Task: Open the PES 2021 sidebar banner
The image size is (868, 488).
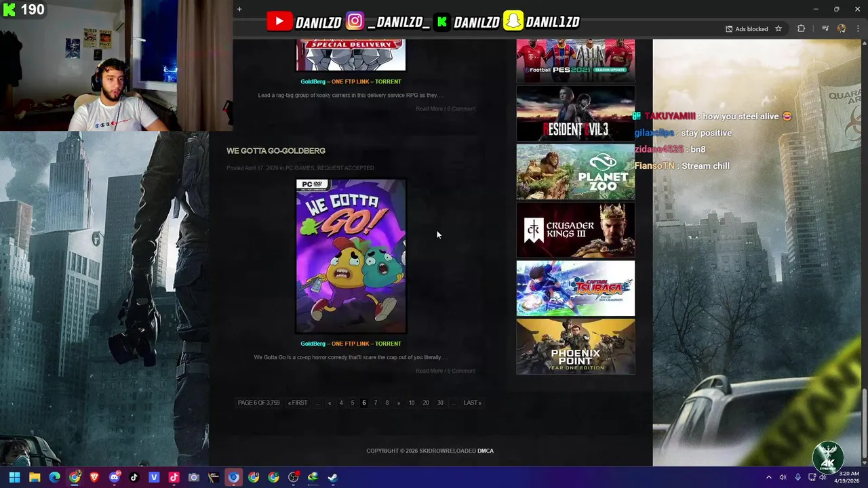Action: coord(576,60)
